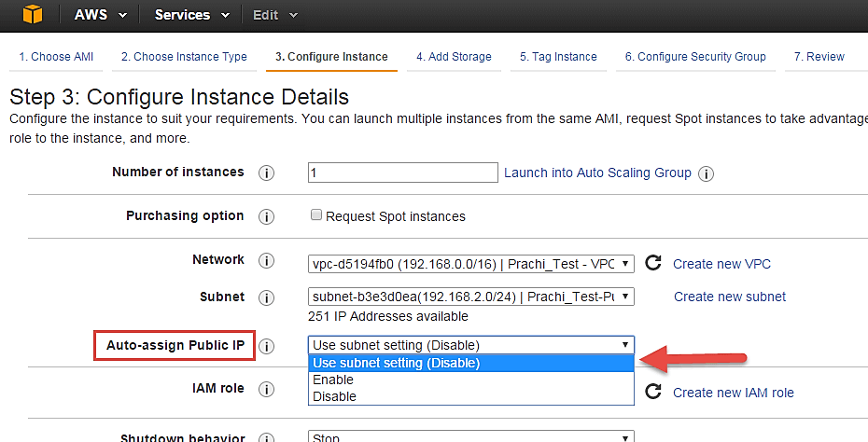868x442 pixels.
Task: Click info icon next to IAM role
Action: pyautogui.click(x=266, y=389)
